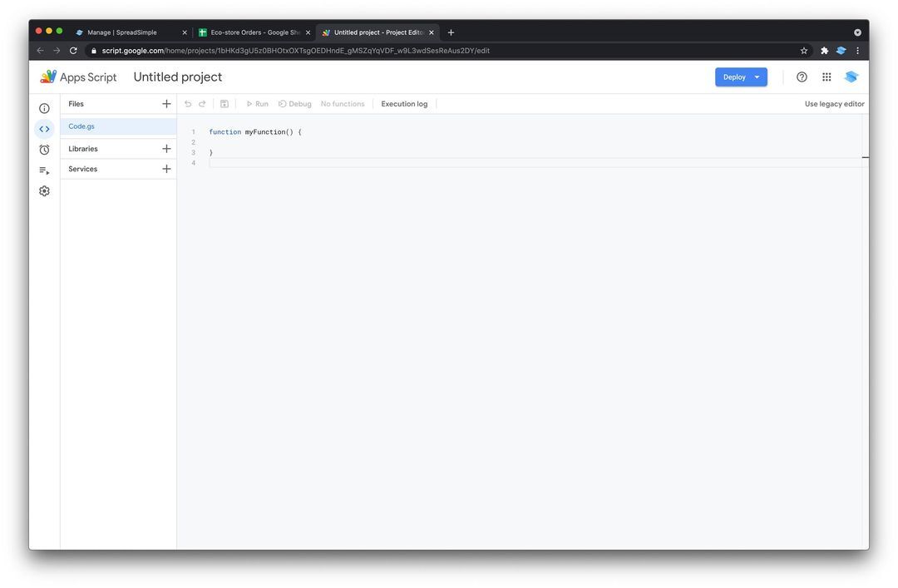The width and height of the screenshot is (898, 588).
Task: Click Use legacy editor
Action: 834,103
